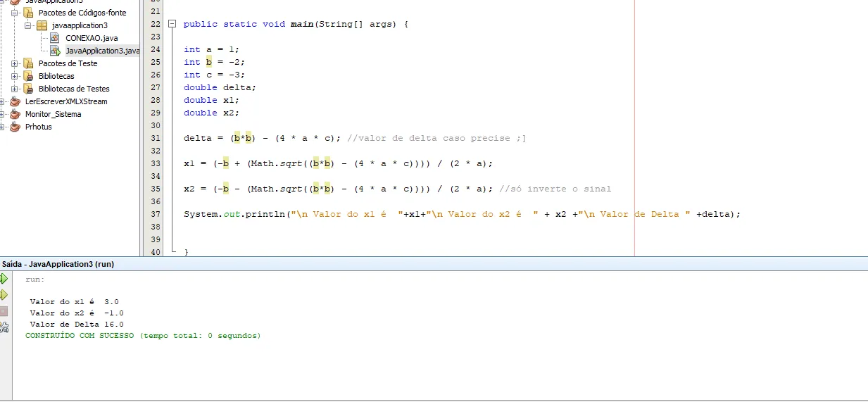Select the javaapplication3 package label
868x402 pixels.
[x=80, y=25]
